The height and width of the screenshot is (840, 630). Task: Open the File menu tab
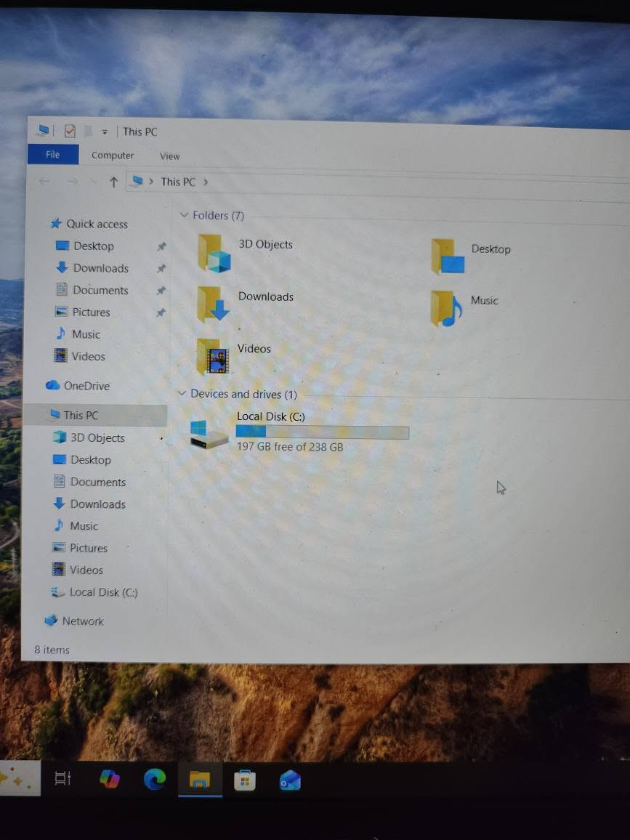(x=53, y=154)
